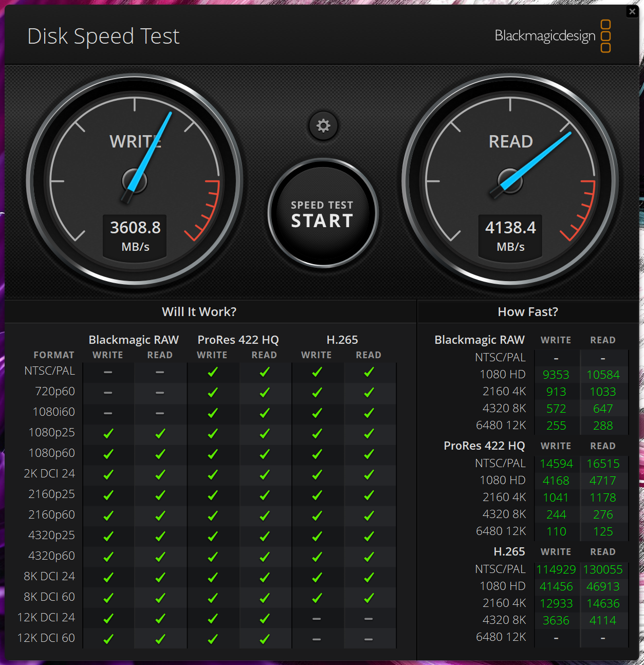Select the 2160p25 format row label
The image size is (644, 665).
[x=51, y=494]
